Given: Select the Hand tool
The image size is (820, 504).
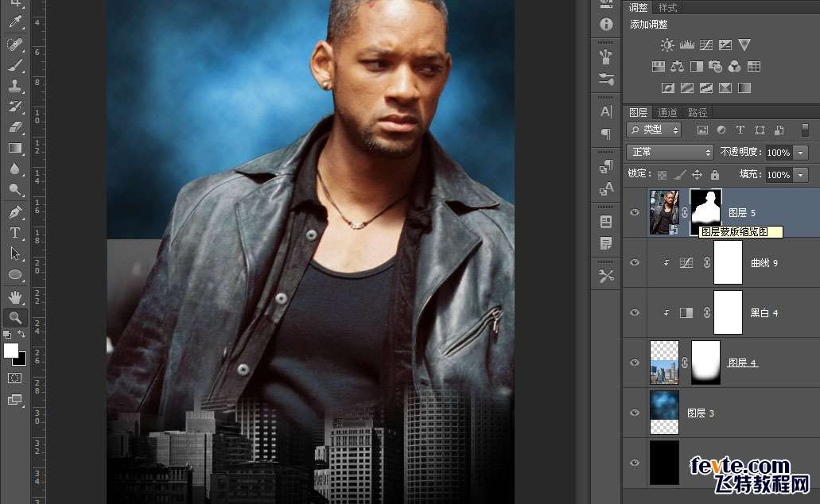Looking at the screenshot, I should (x=15, y=297).
